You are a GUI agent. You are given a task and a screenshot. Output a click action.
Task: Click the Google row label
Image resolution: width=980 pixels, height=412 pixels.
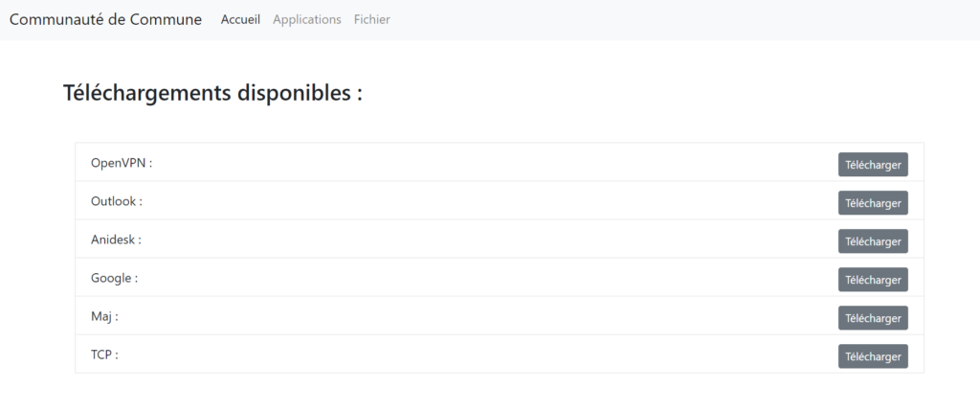114,278
